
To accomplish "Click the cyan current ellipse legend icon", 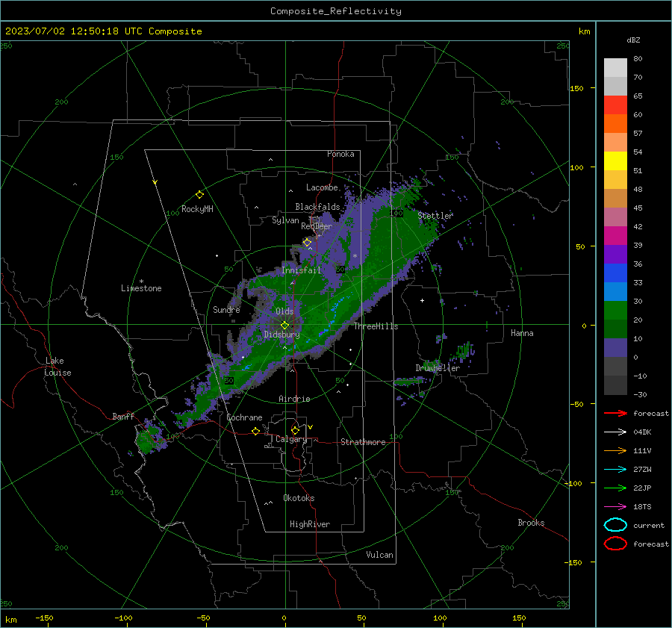I will click(x=615, y=525).
